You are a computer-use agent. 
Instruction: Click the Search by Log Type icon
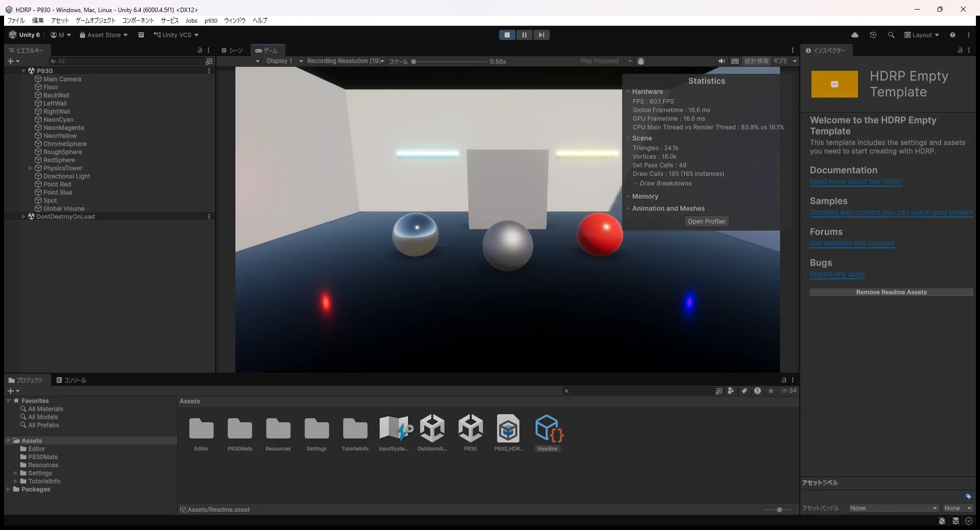coord(757,391)
